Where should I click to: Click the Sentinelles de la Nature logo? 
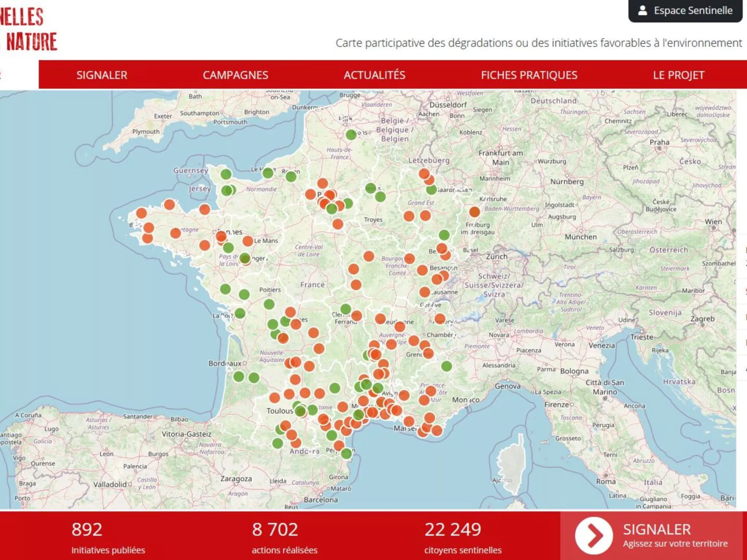[x=28, y=29]
